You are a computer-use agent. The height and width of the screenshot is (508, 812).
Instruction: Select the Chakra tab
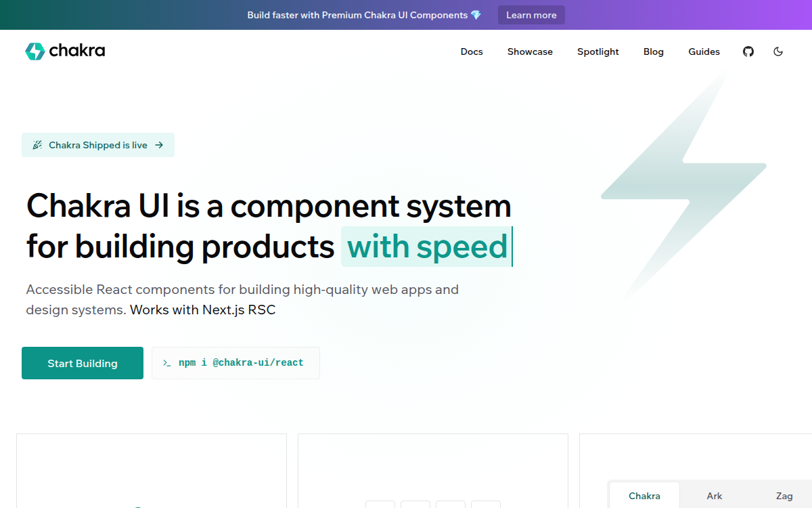tap(644, 496)
